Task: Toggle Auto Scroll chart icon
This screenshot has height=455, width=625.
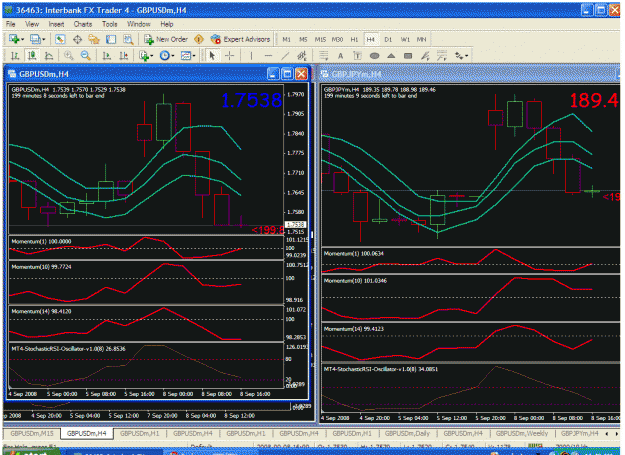Action: [x=106, y=55]
